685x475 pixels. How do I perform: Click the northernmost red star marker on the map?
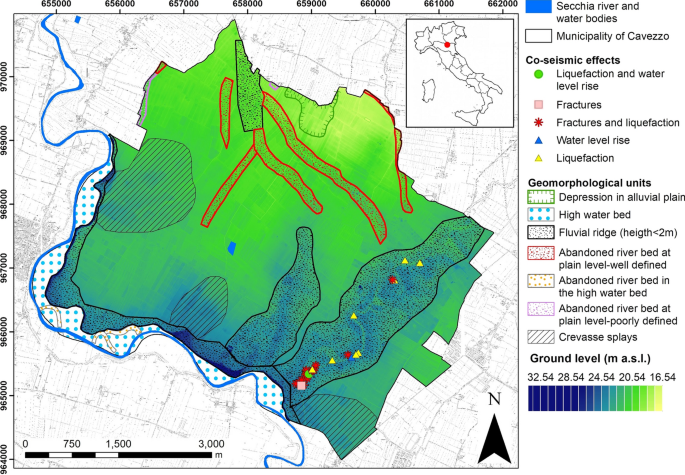tap(392, 280)
